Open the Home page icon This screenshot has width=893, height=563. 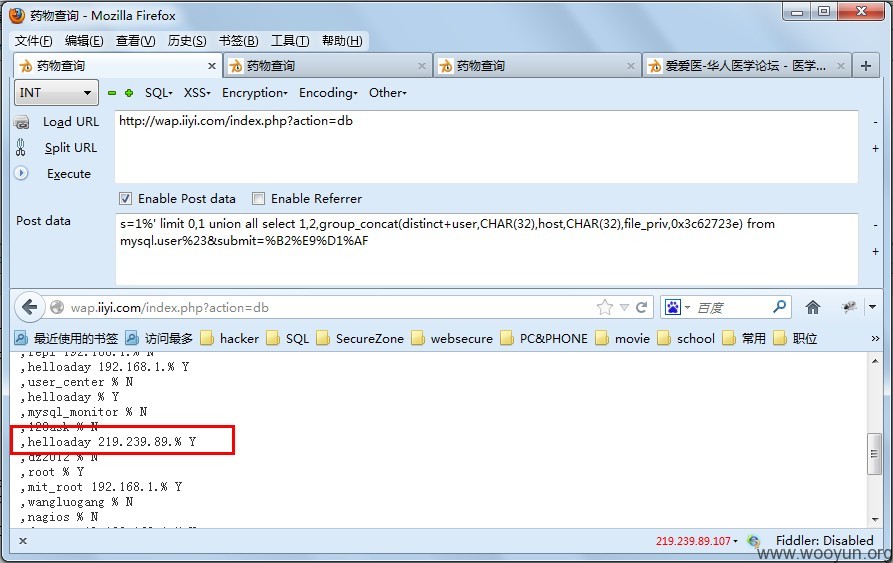point(813,307)
